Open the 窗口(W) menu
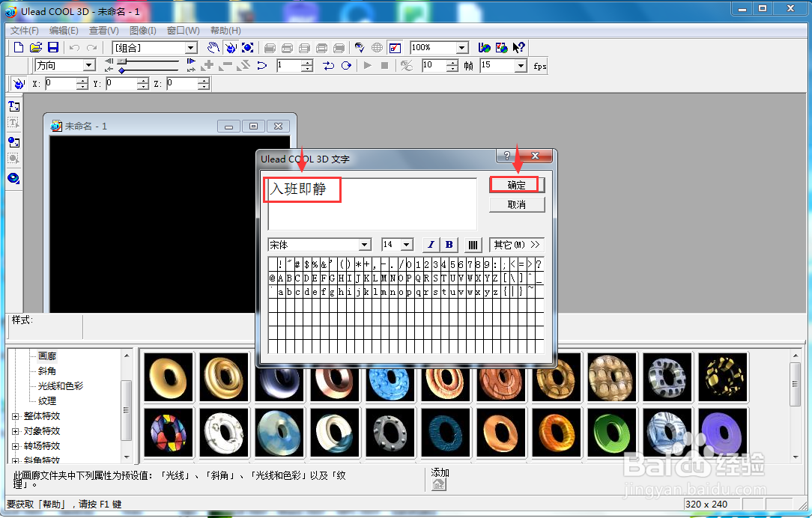 [183, 31]
